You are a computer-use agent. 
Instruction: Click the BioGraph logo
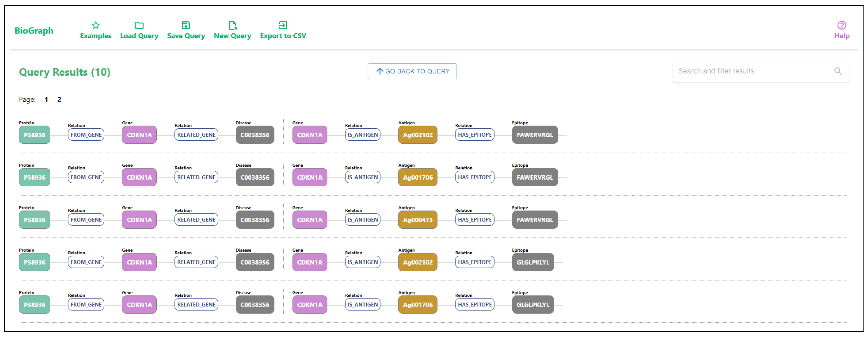click(x=34, y=31)
